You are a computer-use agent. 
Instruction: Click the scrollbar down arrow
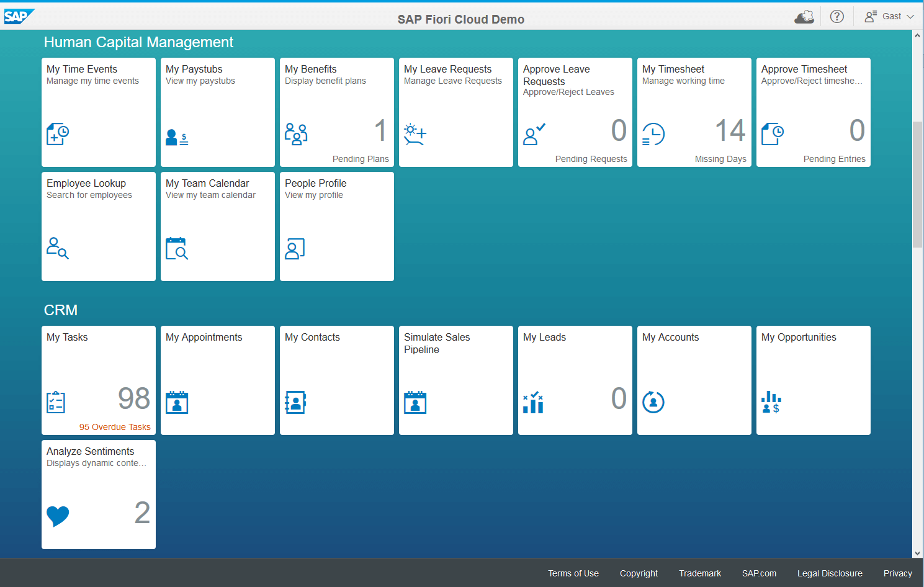click(x=917, y=553)
